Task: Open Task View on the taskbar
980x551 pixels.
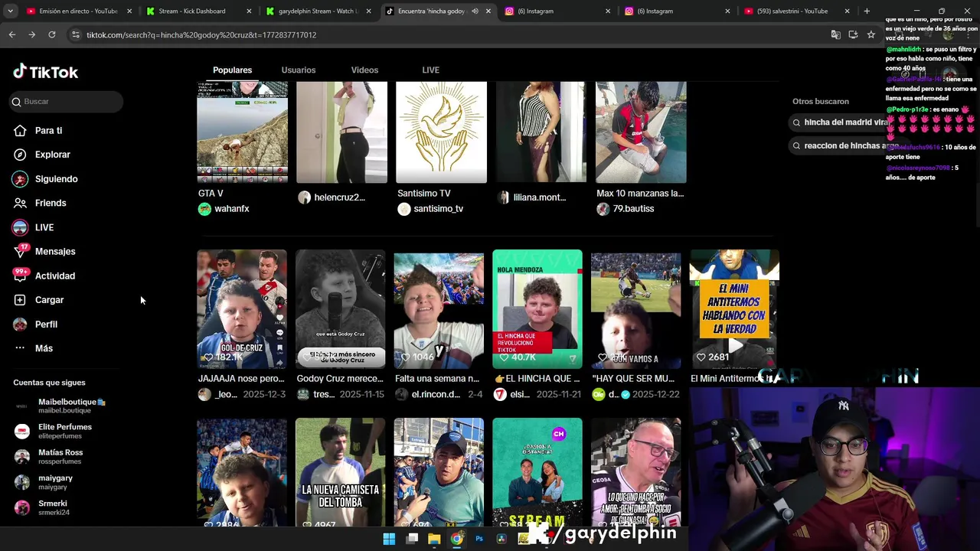Action: coord(412,539)
